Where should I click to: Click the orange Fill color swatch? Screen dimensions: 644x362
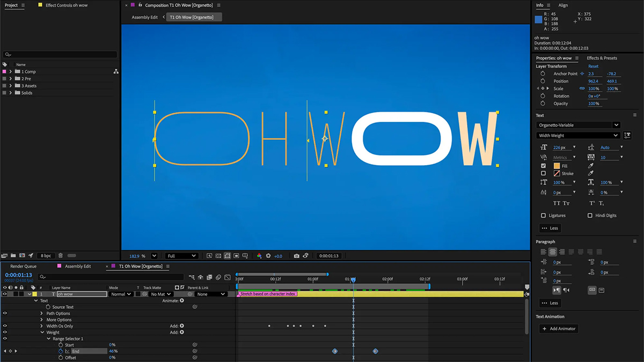tap(557, 166)
